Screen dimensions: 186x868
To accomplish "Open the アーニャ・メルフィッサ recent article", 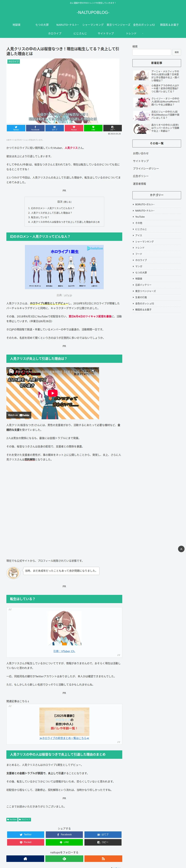I will [157, 76].
